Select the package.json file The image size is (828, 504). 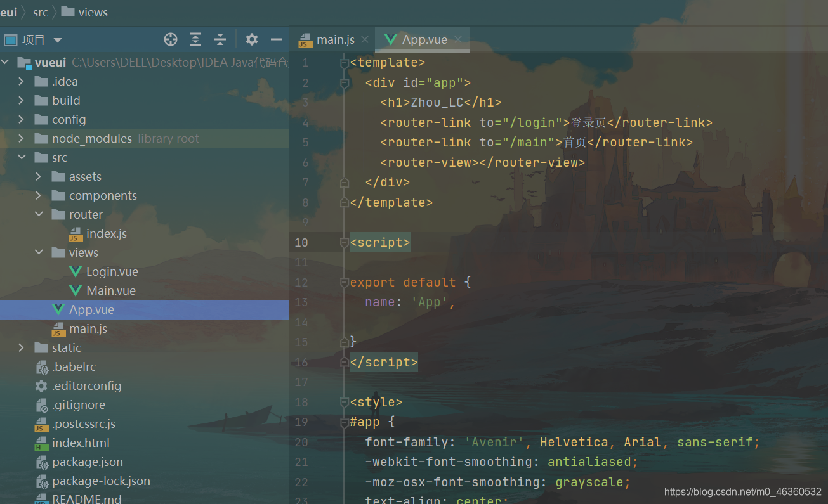tap(88, 462)
